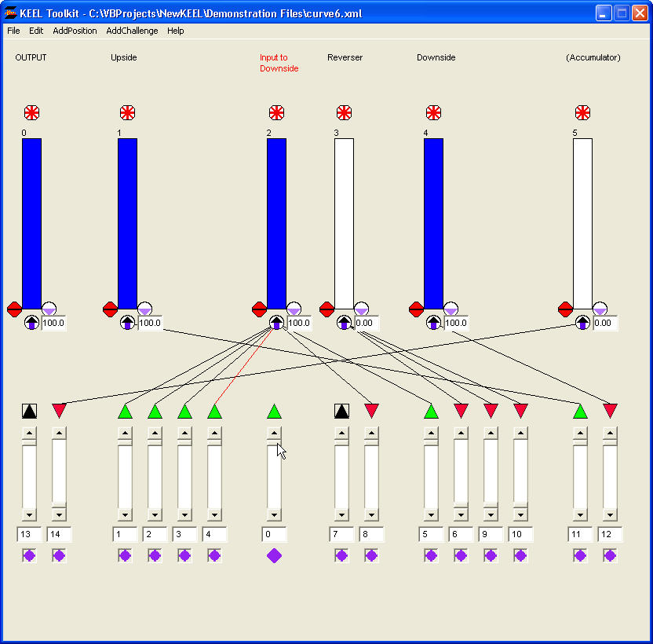653x644 pixels.
Task: Click the purple diamond button below field 5
Action: pos(431,556)
